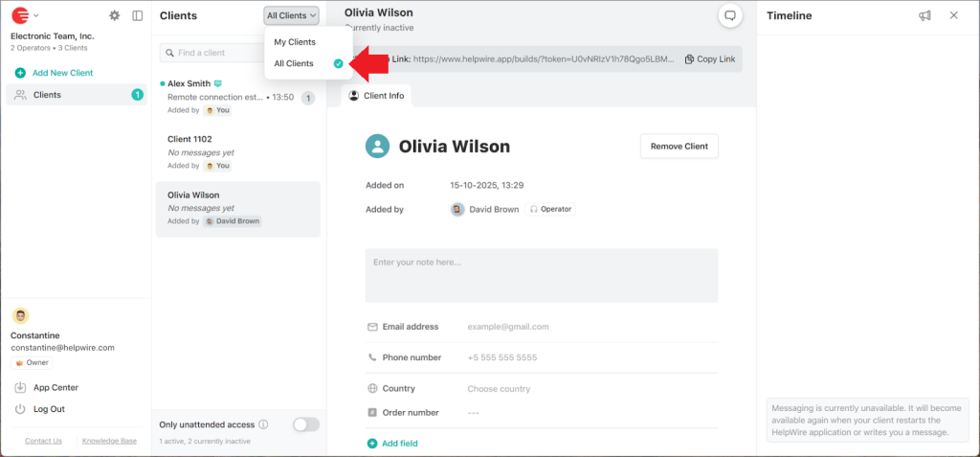
Task: Click the Phone number input field
Action: [592, 357]
